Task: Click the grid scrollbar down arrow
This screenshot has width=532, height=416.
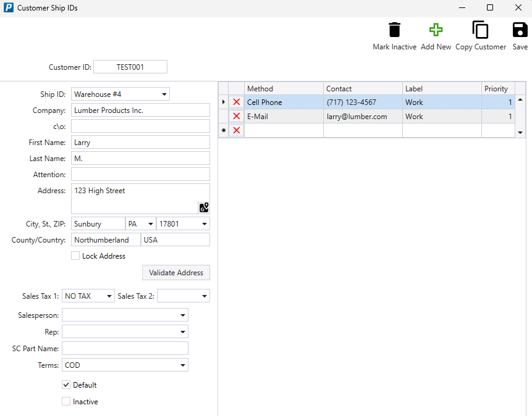Action: tap(520, 131)
